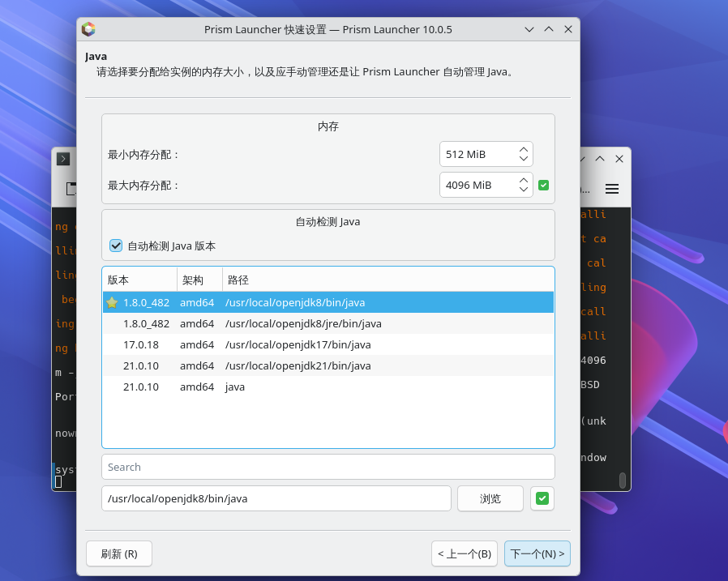Sort Java list by 路径 column header
This screenshot has height=581, width=728.
click(388, 280)
